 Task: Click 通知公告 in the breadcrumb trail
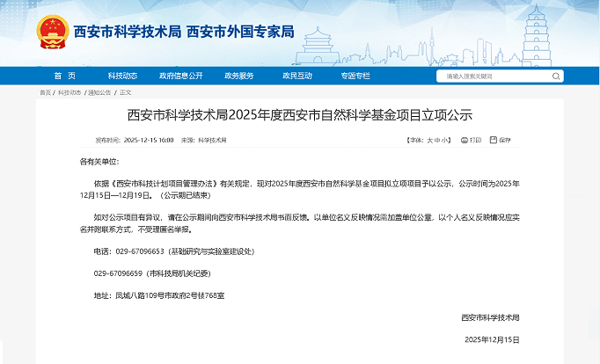[98, 92]
